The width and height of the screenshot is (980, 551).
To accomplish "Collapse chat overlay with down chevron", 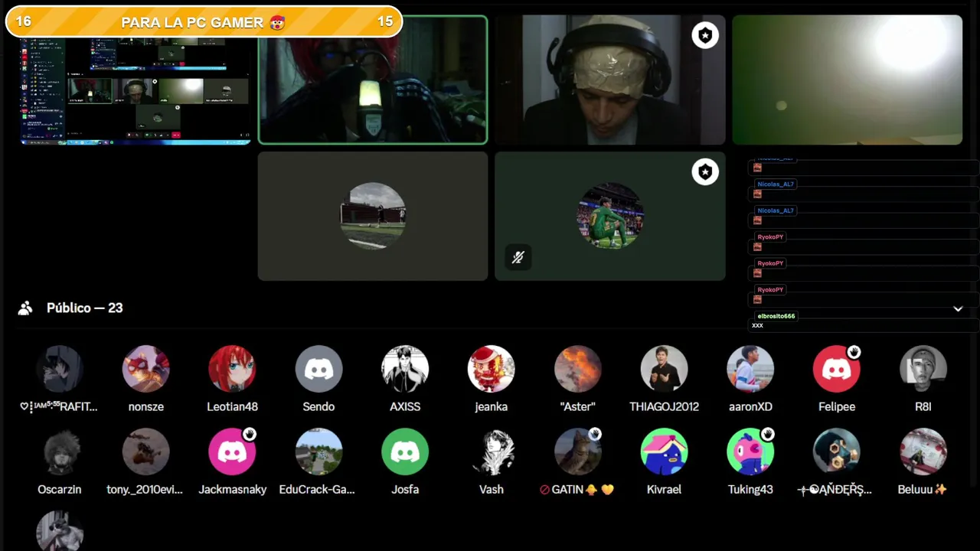I will [x=958, y=308].
